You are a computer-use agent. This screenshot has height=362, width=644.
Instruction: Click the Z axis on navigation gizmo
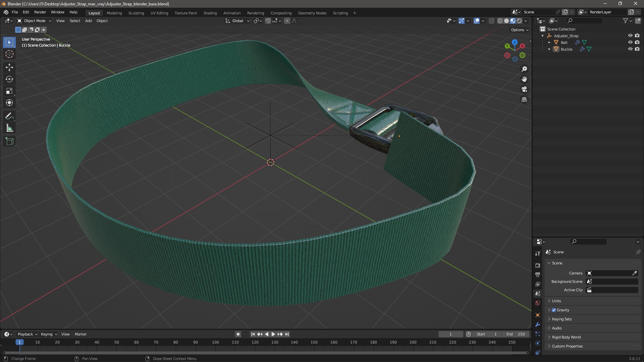(515, 42)
